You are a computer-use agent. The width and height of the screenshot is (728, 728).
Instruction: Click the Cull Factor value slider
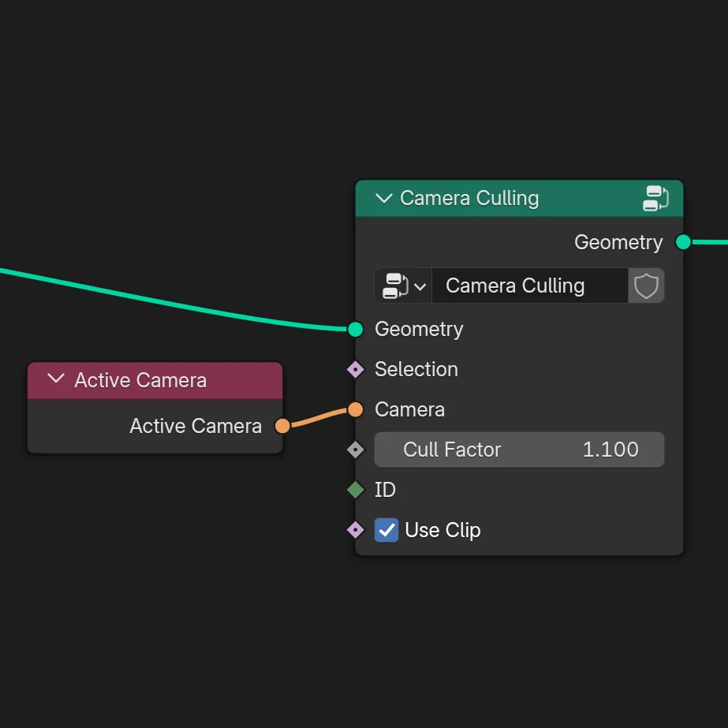[x=519, y=450]
